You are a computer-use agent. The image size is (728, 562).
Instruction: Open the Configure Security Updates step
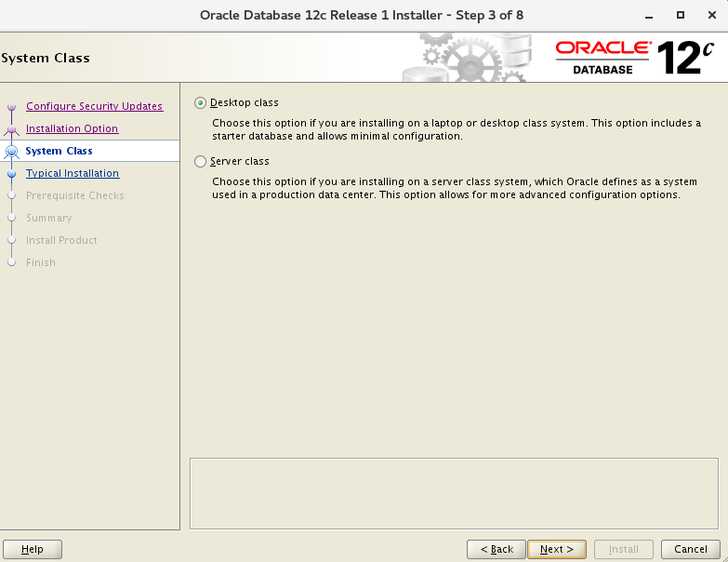coord(94,106)
